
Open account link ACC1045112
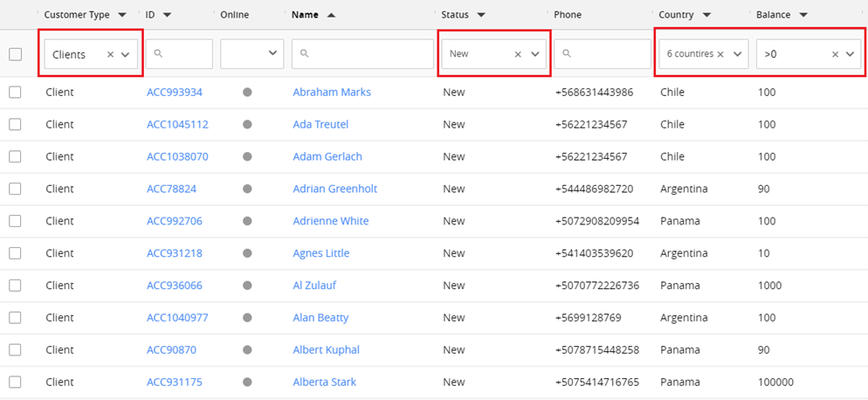[177, 124]
